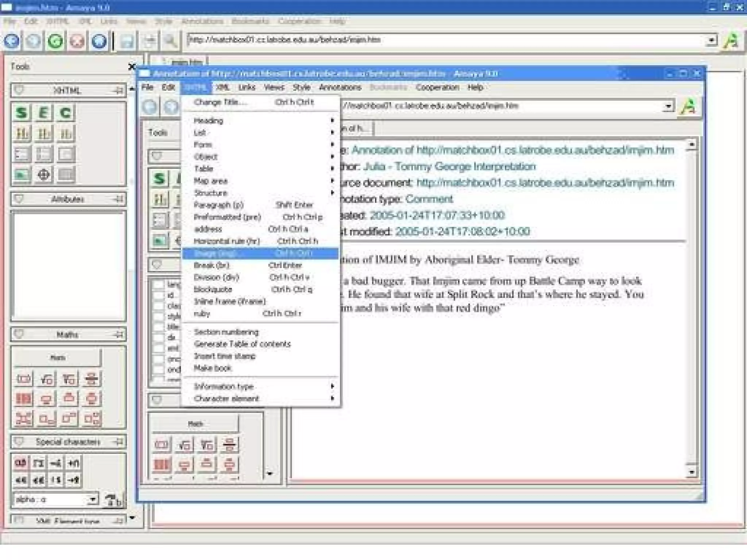Collapse the Attributes panel header
This screenshot has width=747, height=560.
(68, 199)
